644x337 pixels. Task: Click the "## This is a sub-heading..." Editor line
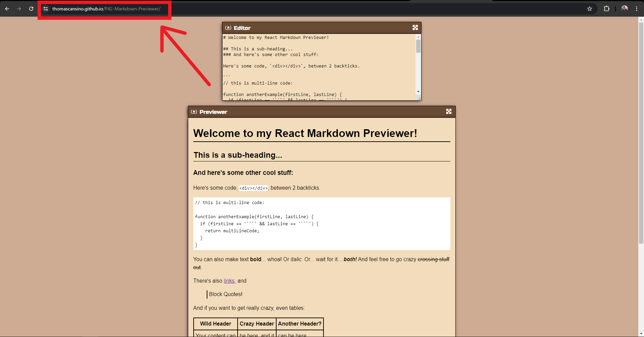pos(258,49)
